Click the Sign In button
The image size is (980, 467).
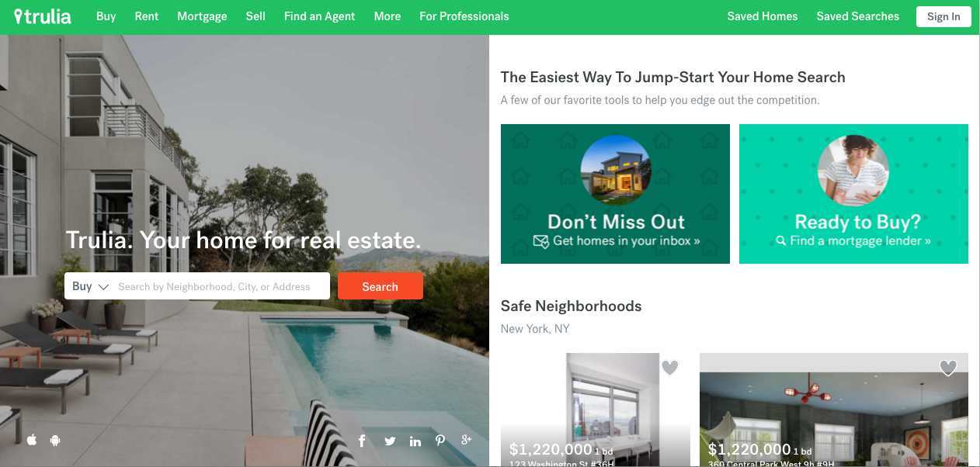point(944,16)
